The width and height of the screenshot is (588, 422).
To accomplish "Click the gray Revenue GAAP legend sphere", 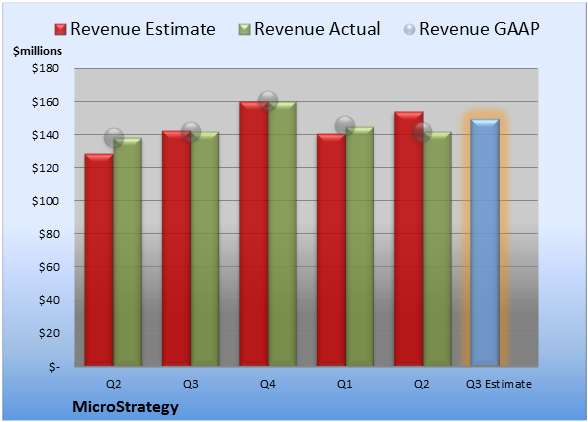I will tap(410, 30).
